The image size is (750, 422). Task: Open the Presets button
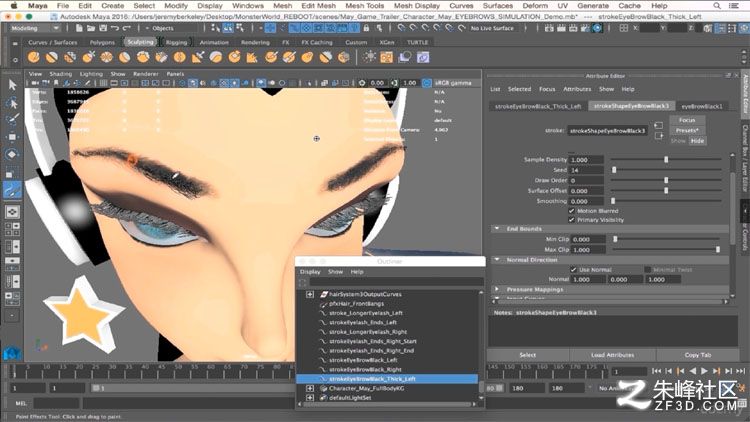(687, 130)
